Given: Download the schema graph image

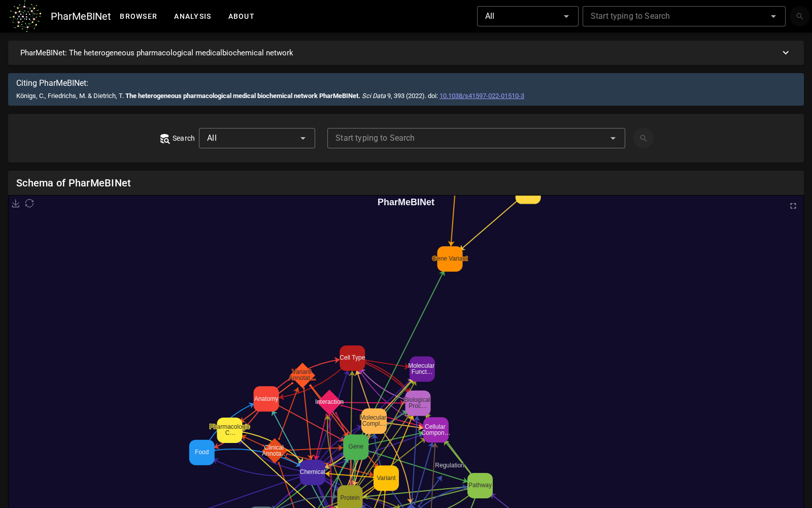Looking at the screenshot, I should [16, 203].
